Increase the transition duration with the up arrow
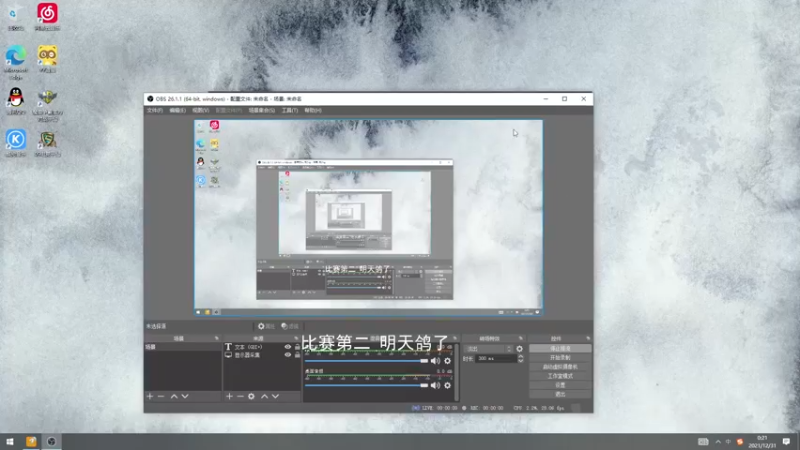Image resolution: width=800 pixels, height=450 pixels. (520, 357)
